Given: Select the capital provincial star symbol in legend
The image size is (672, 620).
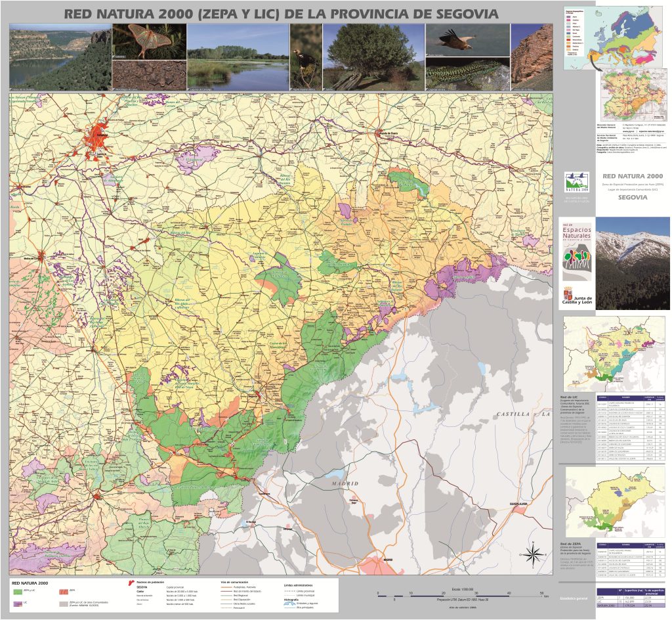Looking at the screenshot, I should click(x=131, y=581).
